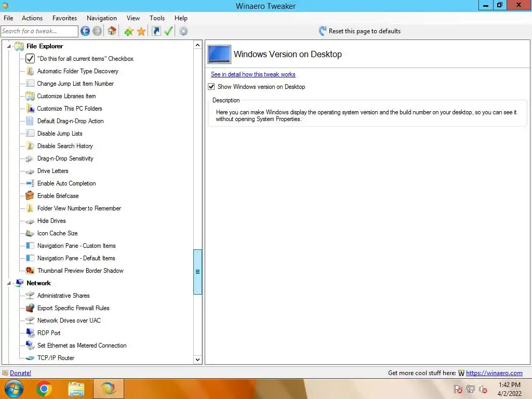Open the Home page house icon
This screenshot has height=399, width=532.
click(112, 31)
